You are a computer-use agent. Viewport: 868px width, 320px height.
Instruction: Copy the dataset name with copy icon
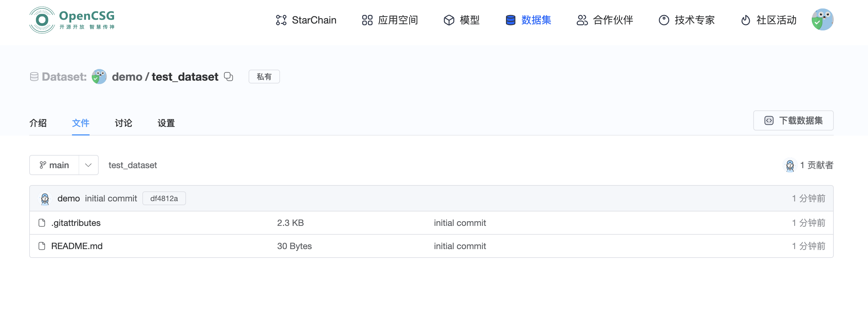tap(228, 77)
